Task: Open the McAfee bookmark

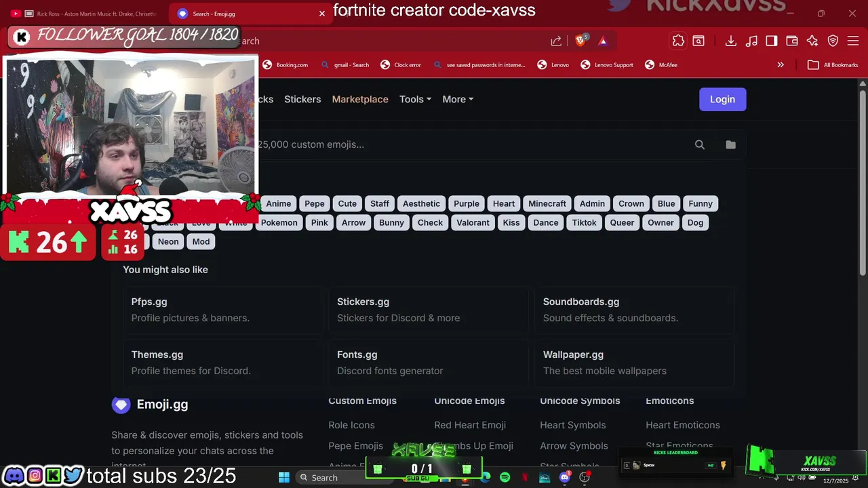Action: [661, 65]
